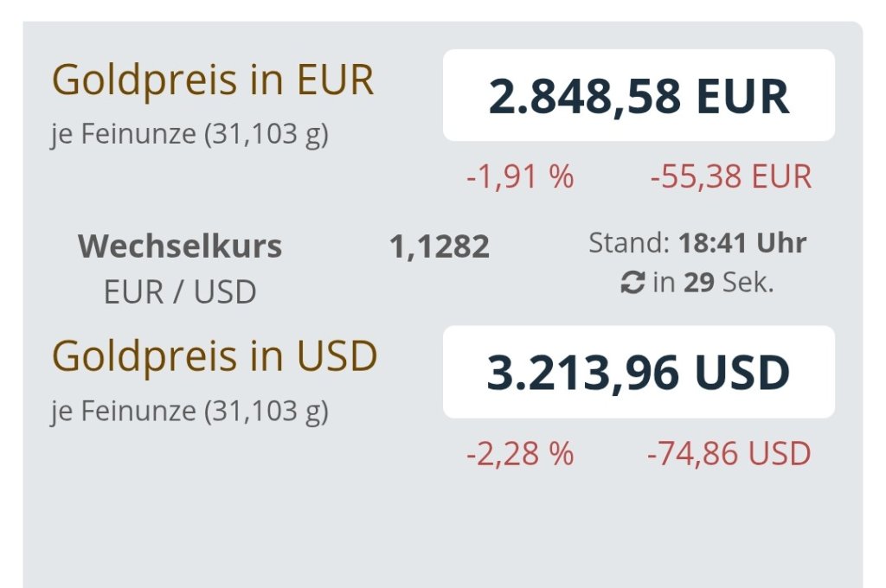The width and height of the screenshot is (886, 588).
Task: Click 'je Feinunze' under the USD heading
Action: (124, 412)
